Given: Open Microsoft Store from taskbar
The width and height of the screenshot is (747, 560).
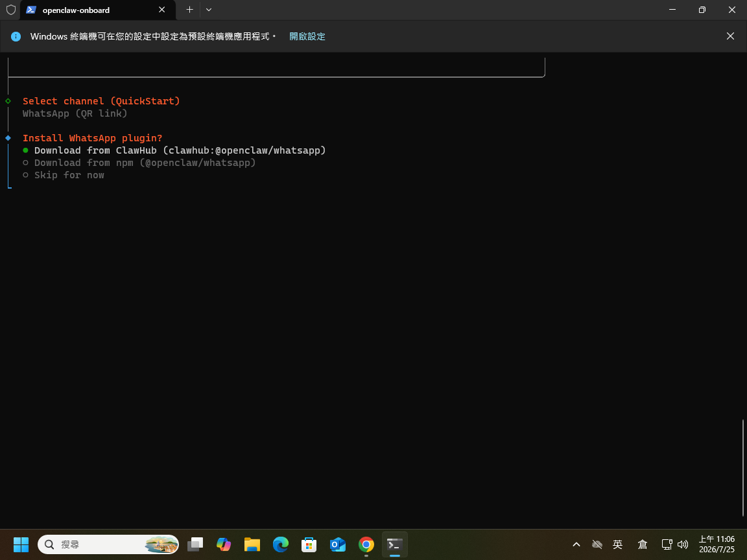Looking at the screenshot, I should [309, 544].
